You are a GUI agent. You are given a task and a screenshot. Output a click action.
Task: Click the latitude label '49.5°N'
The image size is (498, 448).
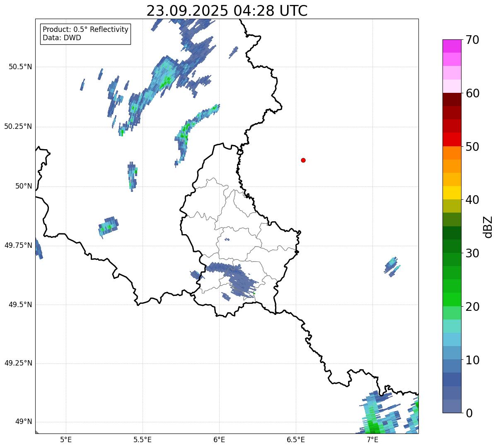coord(20,305)
